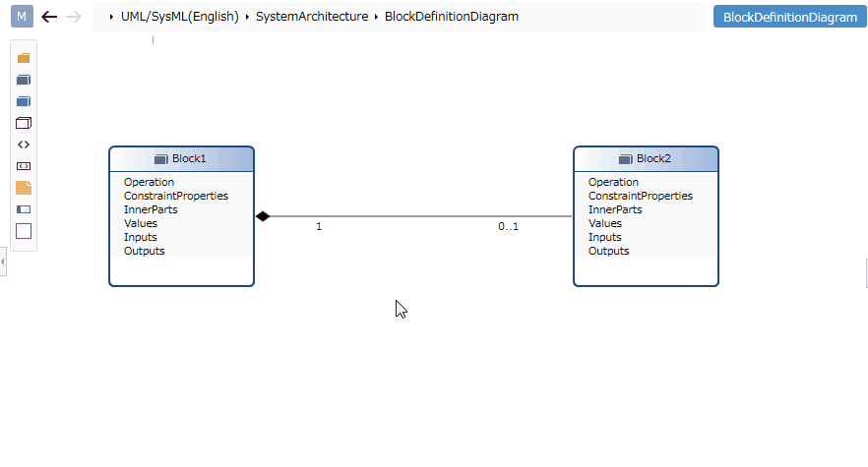The image size is (868, 467).
Task: Click the M model home icon
Action: point(22,17)
